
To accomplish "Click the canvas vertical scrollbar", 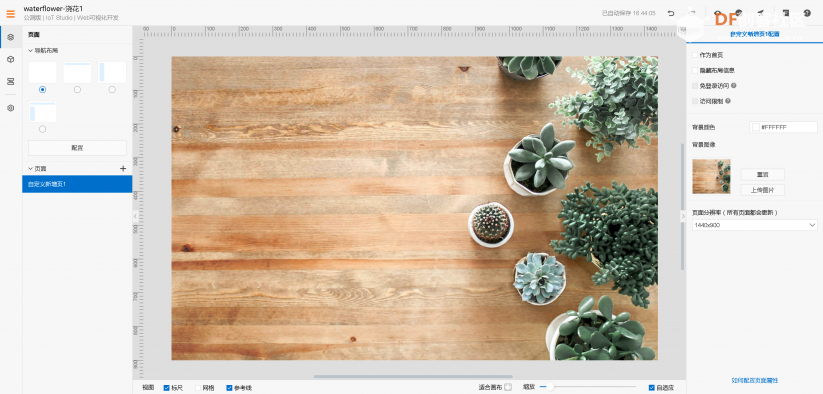I will [682, 207].
